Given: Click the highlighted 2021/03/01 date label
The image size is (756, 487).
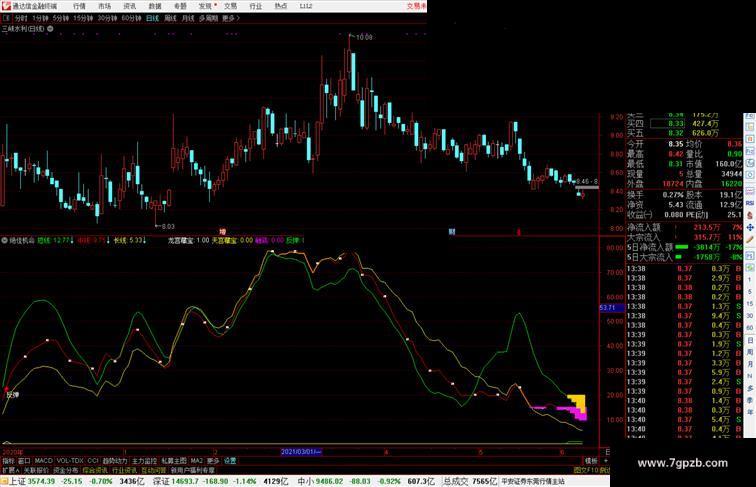Looking at the screenshot, I should (x=301, y=452).
